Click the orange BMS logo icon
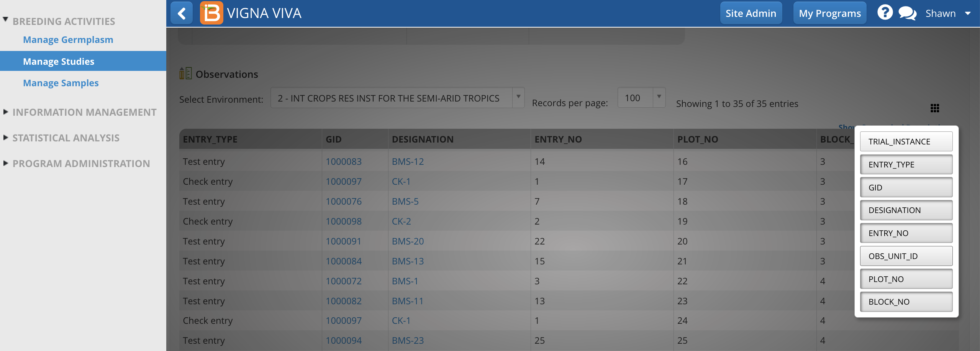The width and height of the screenshot is (980, 351). coord(211,13)
